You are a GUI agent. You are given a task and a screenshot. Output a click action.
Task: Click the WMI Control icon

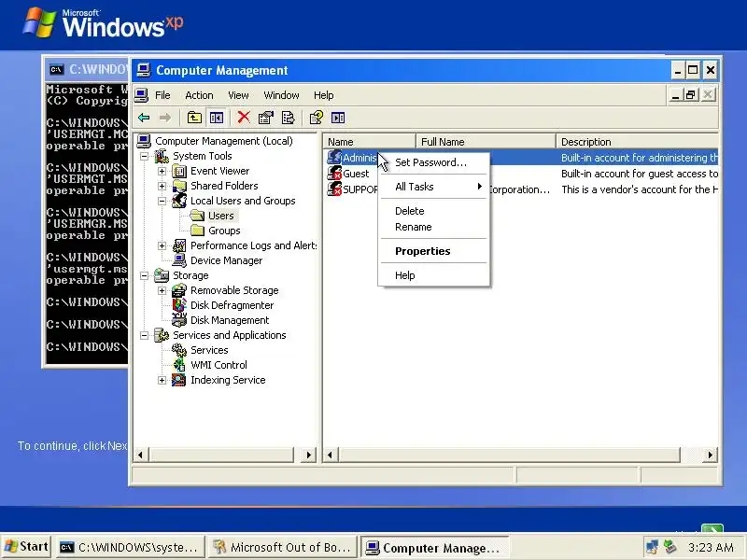[179, 365]
